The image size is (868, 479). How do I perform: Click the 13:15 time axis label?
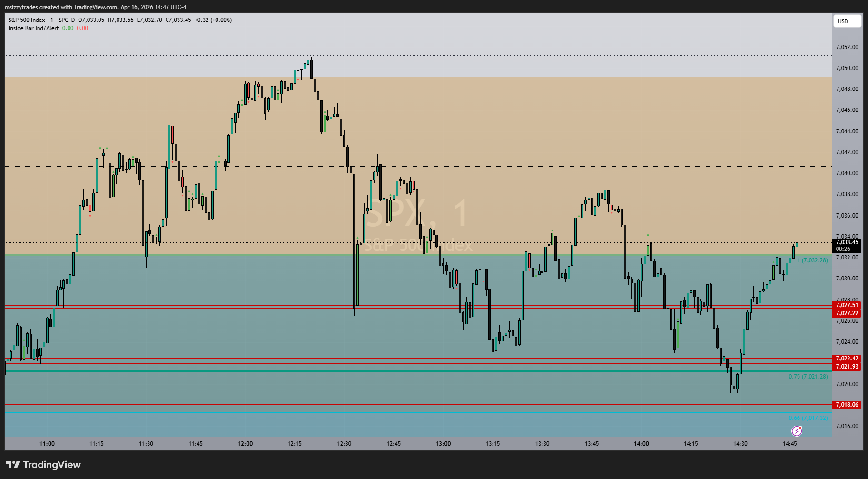493,444
